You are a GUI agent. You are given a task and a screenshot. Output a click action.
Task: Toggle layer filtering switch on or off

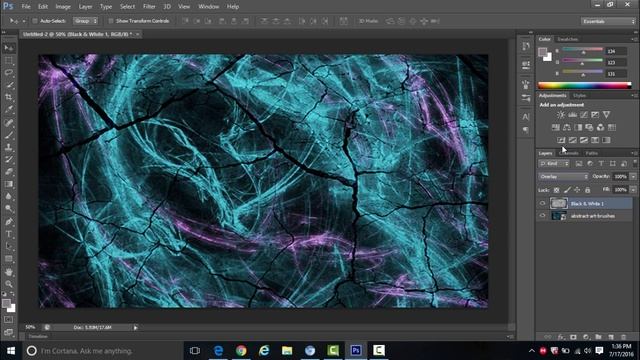point(635,163)
